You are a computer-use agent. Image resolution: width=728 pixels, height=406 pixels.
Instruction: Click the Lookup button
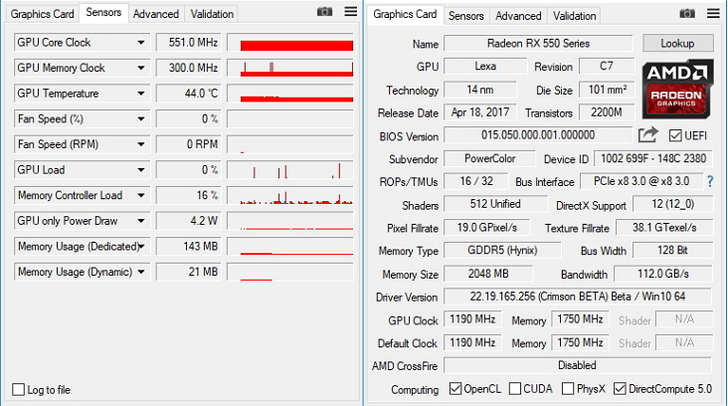coord(678,43)
